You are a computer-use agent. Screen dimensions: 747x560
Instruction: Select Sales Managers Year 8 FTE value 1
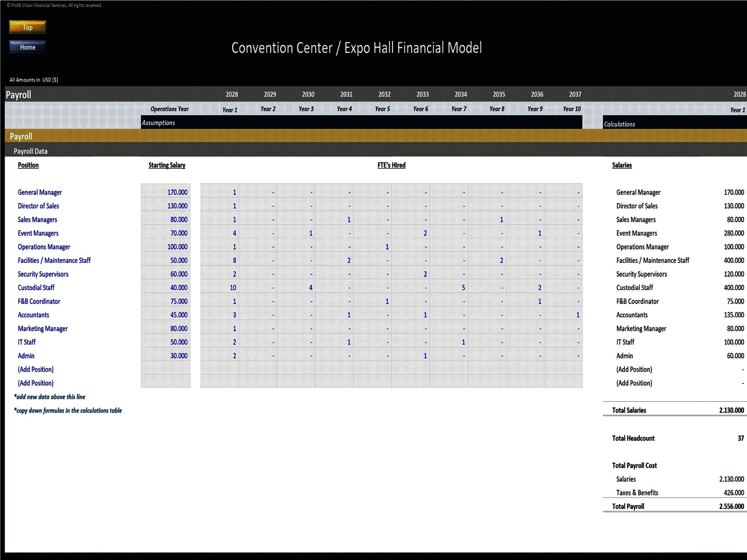pyautogui.click(x=487, y=219)
